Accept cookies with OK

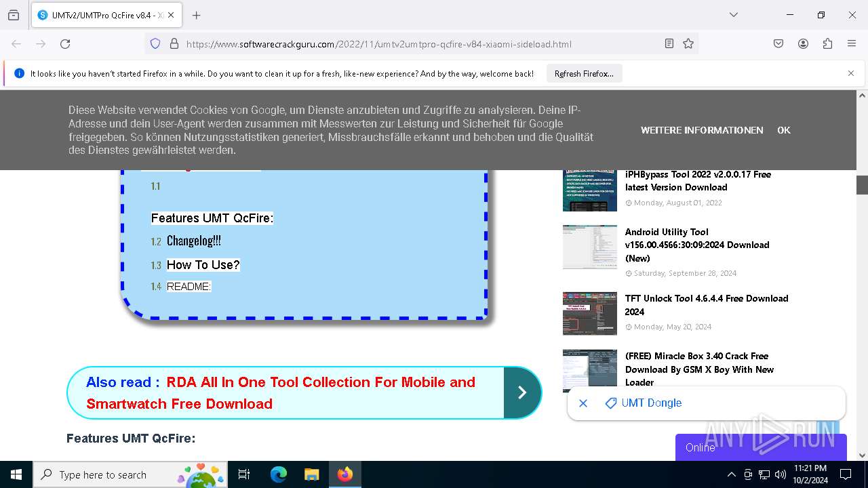click(784, 130)
